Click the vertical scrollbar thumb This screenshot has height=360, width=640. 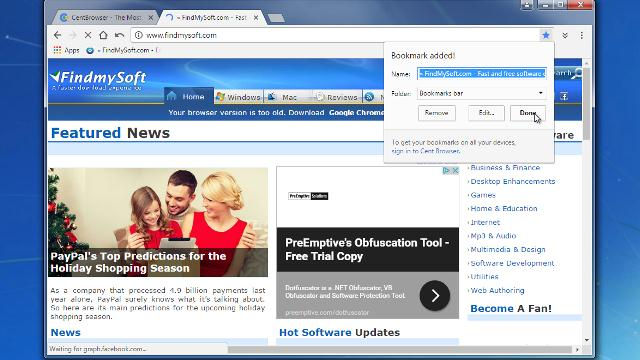[587, 104]
